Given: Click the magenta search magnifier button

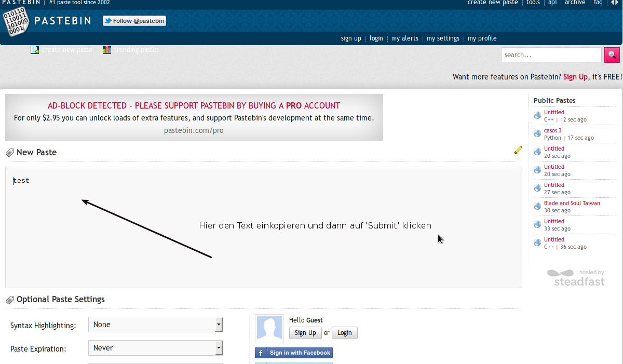Looking at the screenshot, I should pos(612,55).
